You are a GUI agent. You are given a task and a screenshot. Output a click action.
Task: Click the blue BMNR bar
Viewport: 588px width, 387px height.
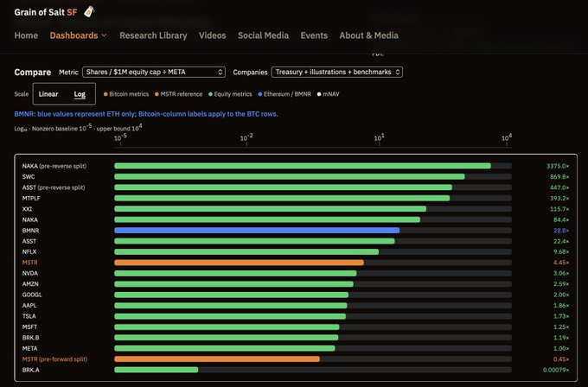tap(257, 231)
